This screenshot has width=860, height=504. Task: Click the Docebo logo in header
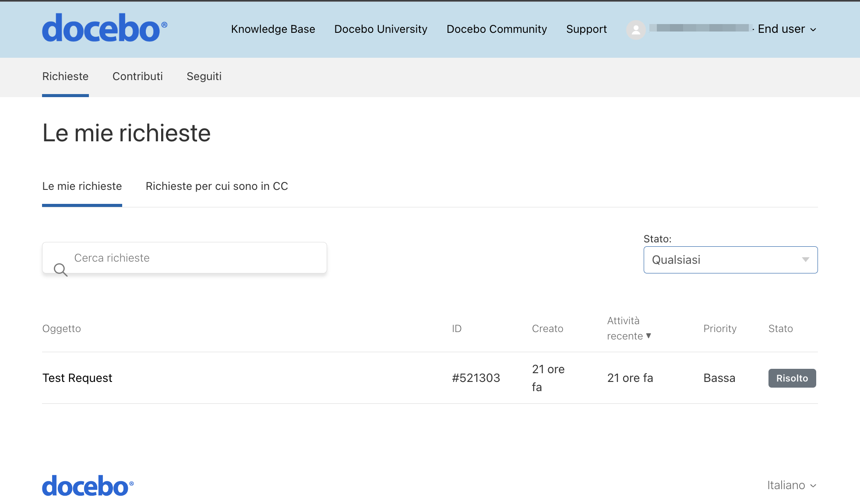point(104,28)
